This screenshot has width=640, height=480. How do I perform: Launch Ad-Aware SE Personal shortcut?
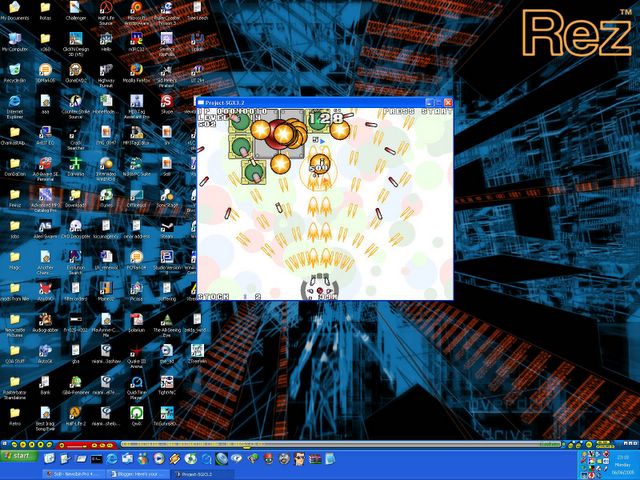(x=45, y=169)
